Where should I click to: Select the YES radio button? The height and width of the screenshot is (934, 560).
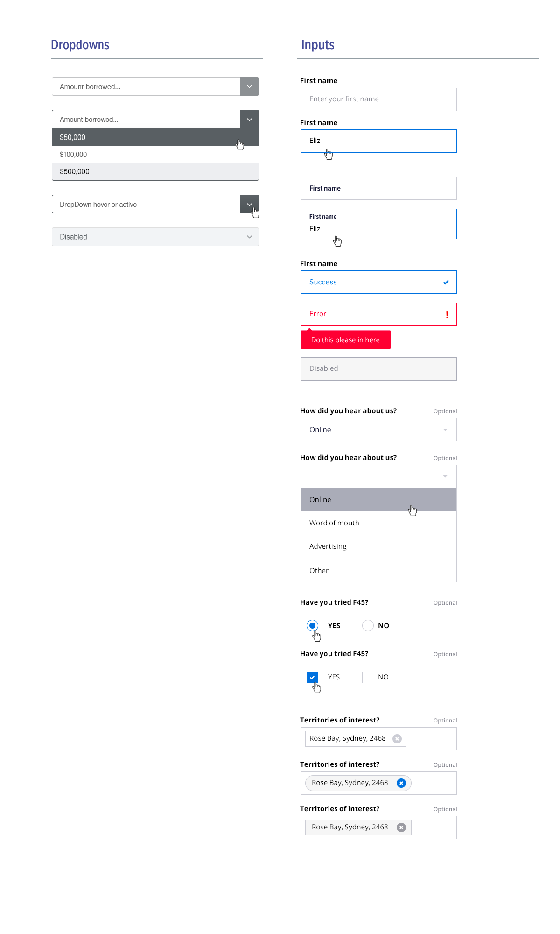pos(313,625)
